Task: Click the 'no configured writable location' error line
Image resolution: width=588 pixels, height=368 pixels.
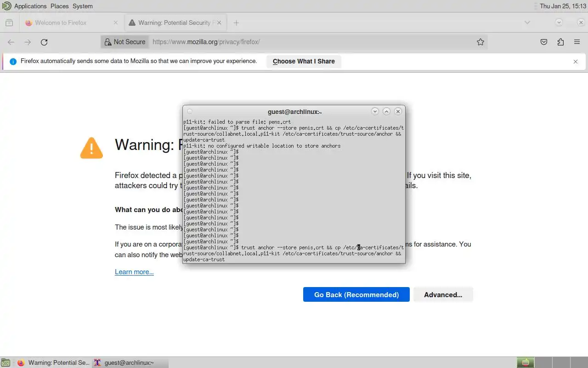Action: click(x=262, y=146)
